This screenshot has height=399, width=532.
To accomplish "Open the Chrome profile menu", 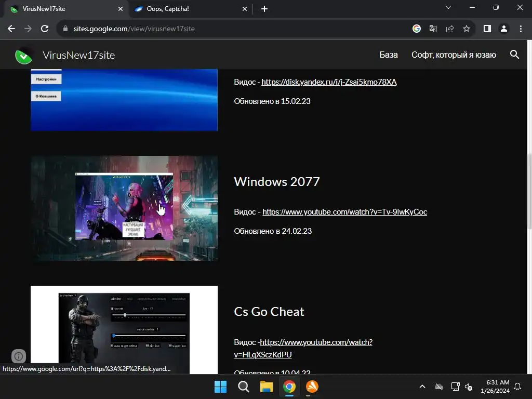I will (x=504, y=29).
